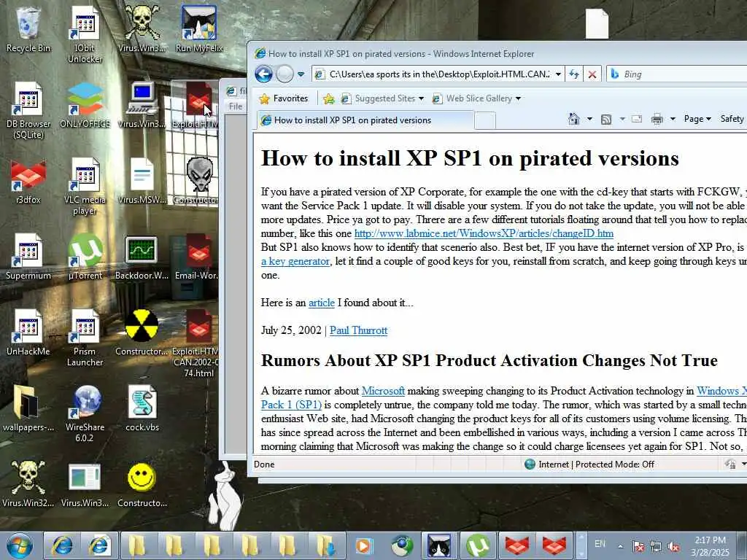Open the 'Pack 1 (SP1)' link
The image size is (747, 560).
point(291,405)
